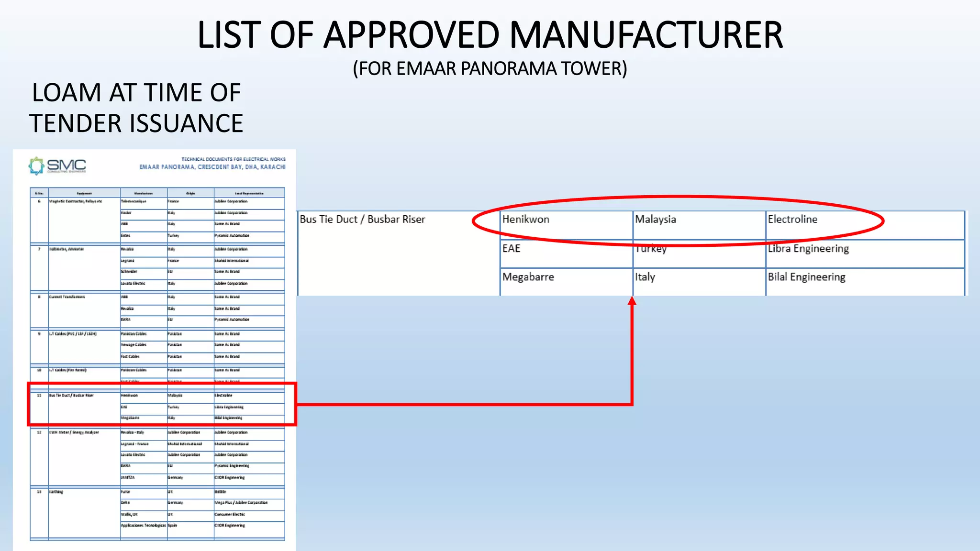
Task: Click the FOR EMAAR PANORAMA TOWER subtitle
Action: click(x=490, y=69)
